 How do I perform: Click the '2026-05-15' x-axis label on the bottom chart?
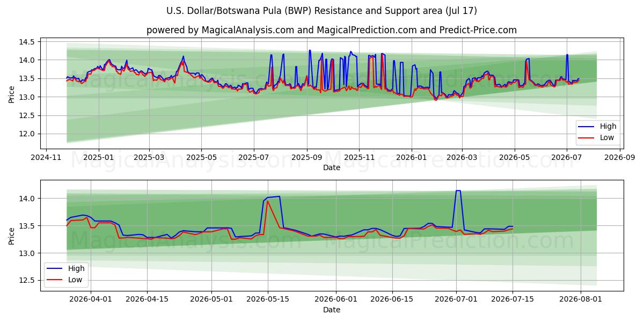(x=269, y=300)
